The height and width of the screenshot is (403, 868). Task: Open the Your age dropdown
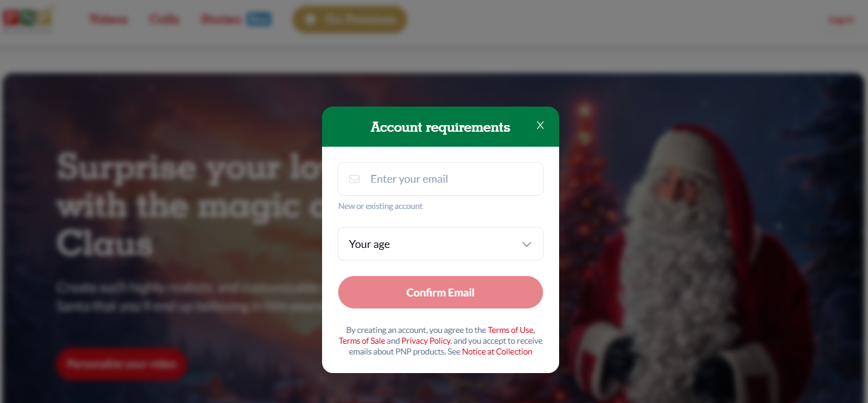click(x=440, y=244)
